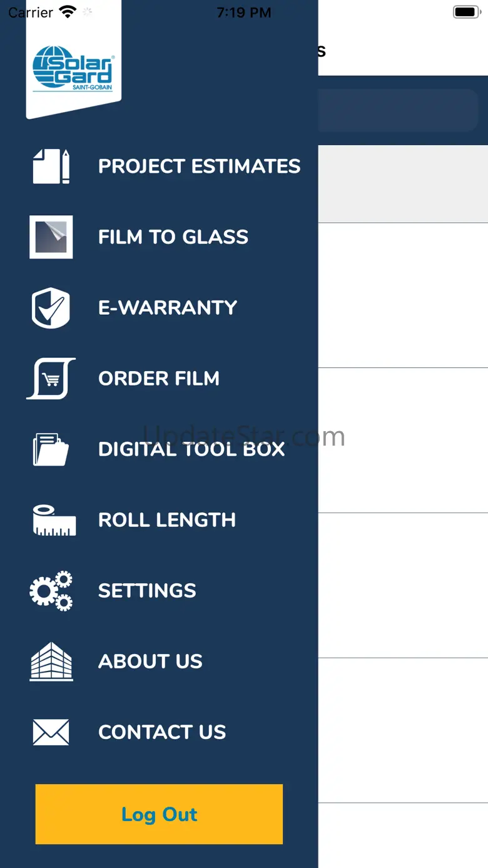Select the Roll Length menu label

click(167, 520)
